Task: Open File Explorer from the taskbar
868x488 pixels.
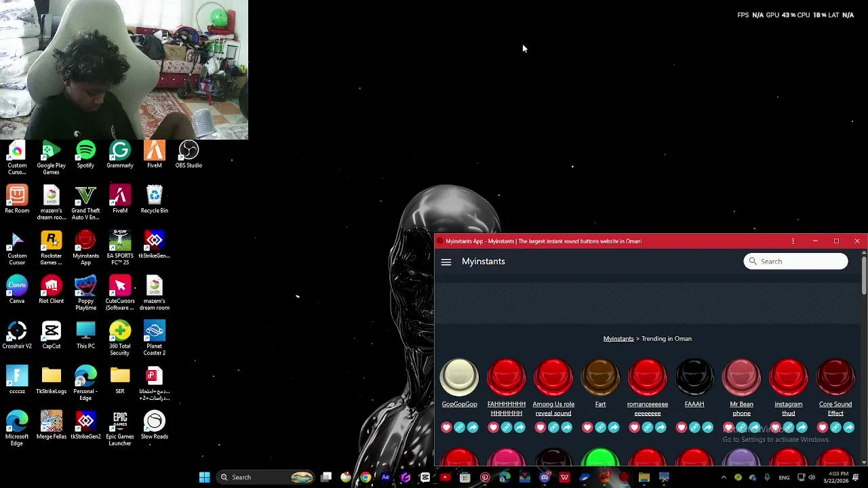Action: pos(644,477)
